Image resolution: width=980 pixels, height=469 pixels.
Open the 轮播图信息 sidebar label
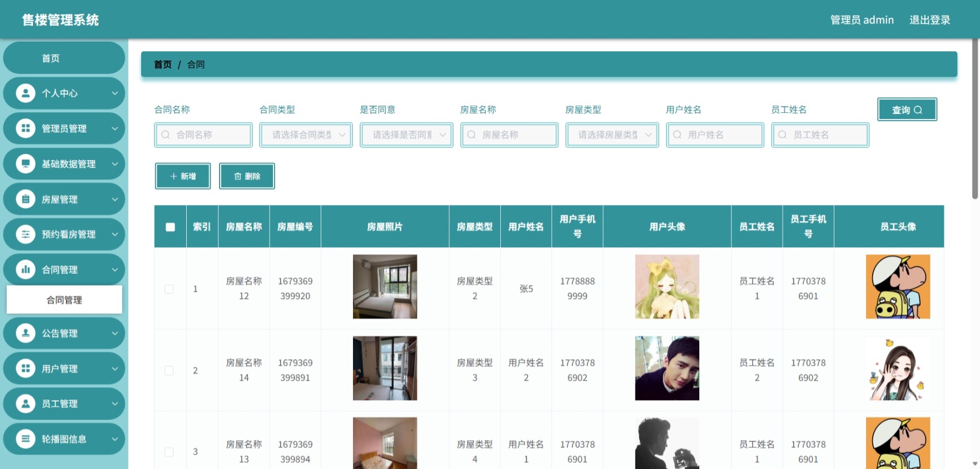point(64,439)
